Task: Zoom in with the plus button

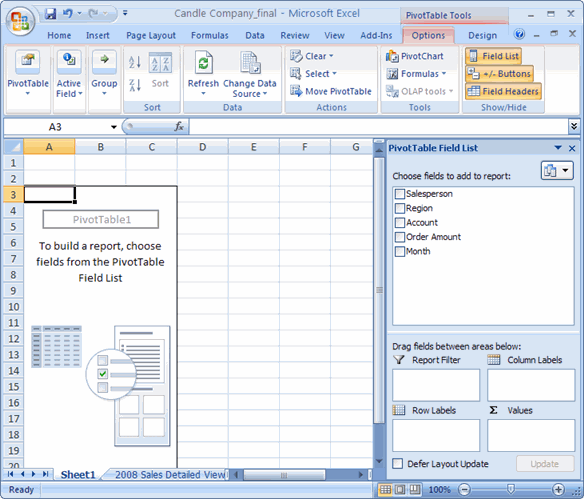Action: (558, 489)
